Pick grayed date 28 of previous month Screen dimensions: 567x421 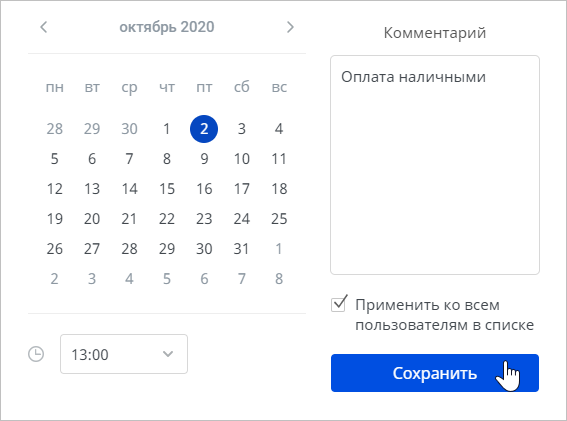tap(55, 129)
